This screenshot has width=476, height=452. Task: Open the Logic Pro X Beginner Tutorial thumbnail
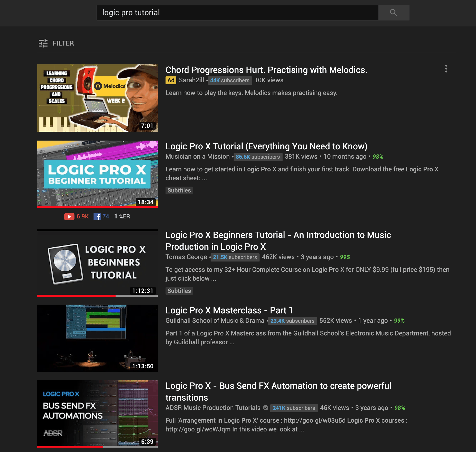pos(97,174)
